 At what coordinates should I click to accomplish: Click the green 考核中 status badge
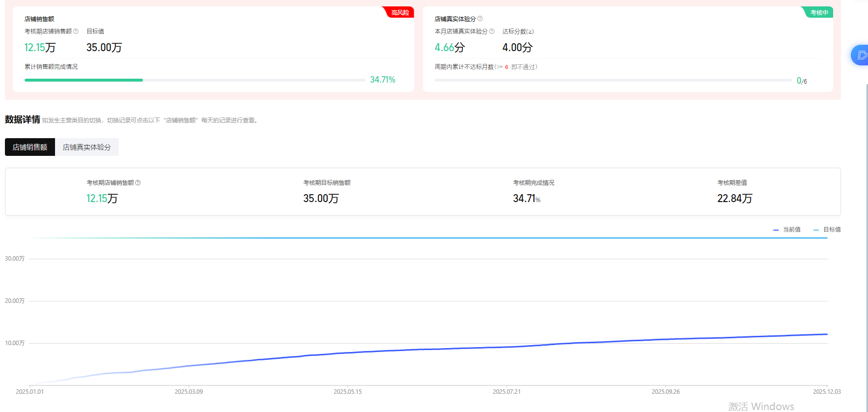point(819,13)
